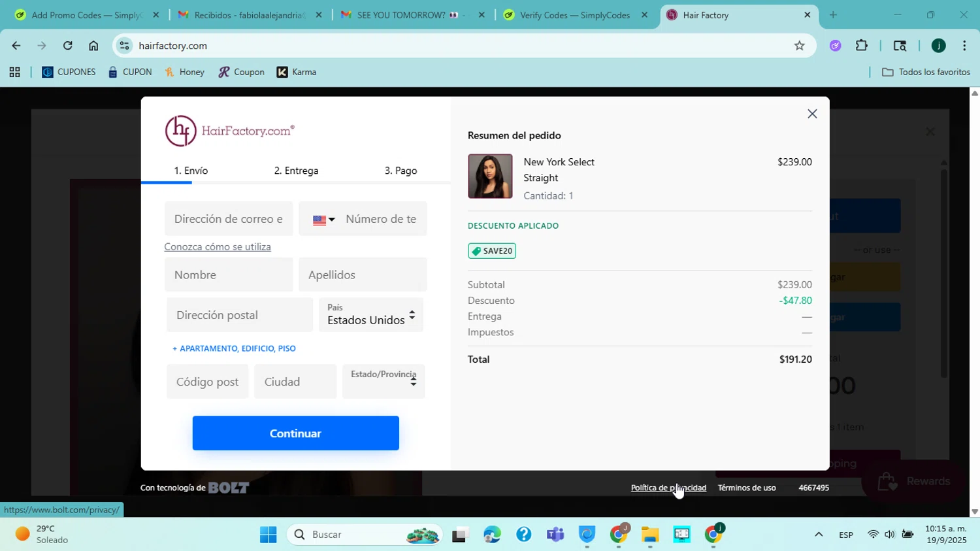Screen dimensions: 980x551
Task: Open the ESP language indicator
Action: point(846,535)
